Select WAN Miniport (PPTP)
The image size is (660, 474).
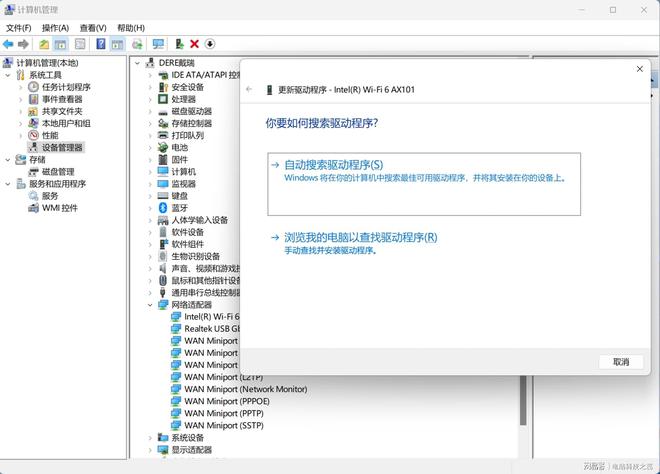click(x=224, y=413)
